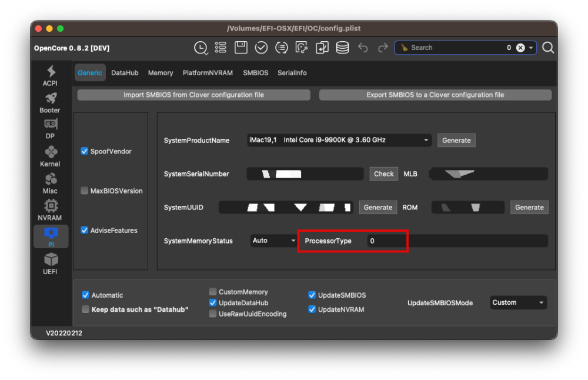The height and width of the screenshot is (380, 588).
Task: Open the SMBIOS tab
Action: click(x=255, y=73)
